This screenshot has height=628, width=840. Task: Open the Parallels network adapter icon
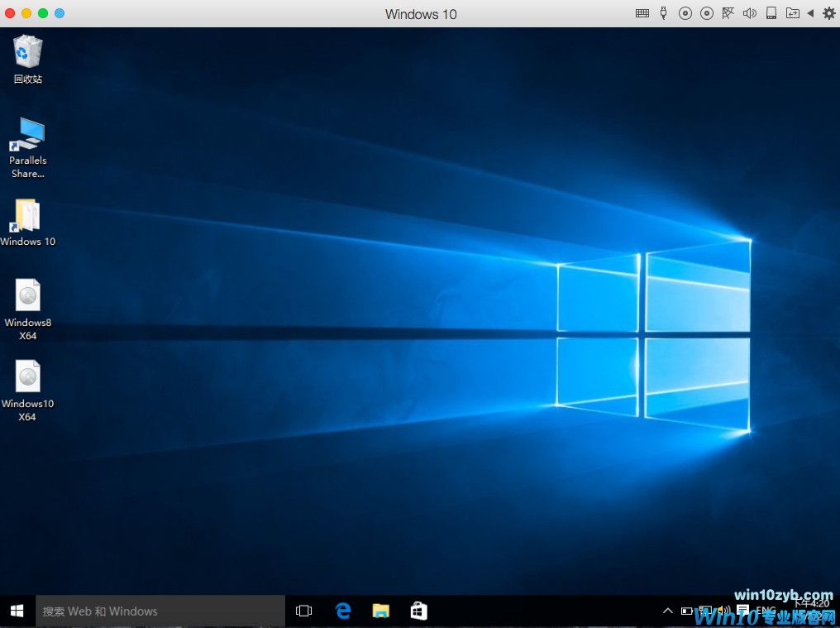coord(728,13)
